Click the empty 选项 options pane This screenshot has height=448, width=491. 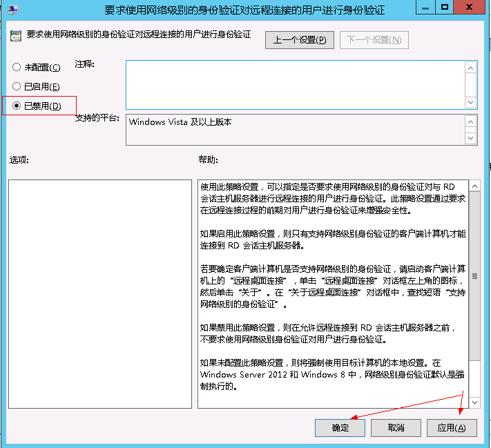click(x=100, y=293)
